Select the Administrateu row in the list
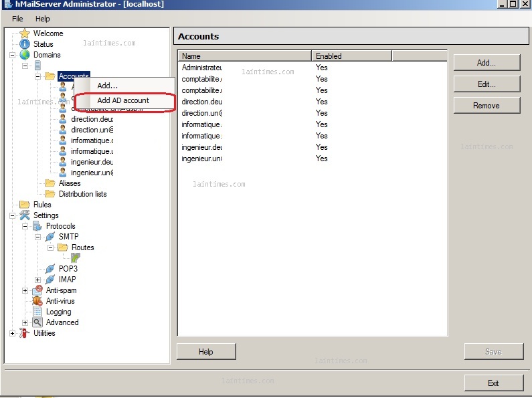Screen dimensions: 532x398 click(312, 68)
